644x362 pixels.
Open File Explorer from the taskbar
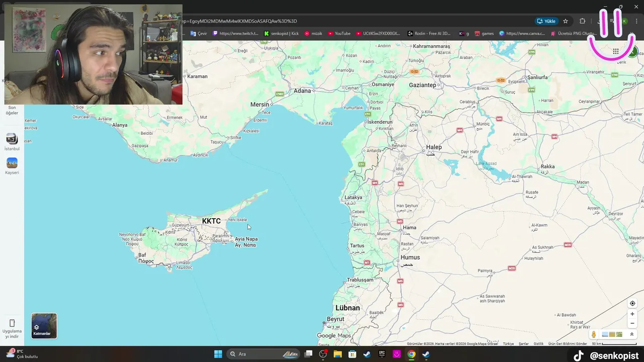pos(338,354)
